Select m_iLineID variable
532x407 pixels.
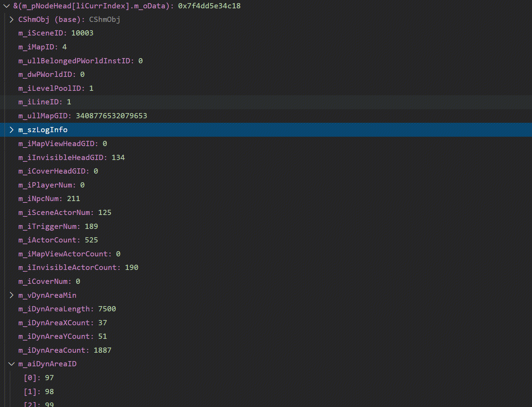[x=45, y=102]
